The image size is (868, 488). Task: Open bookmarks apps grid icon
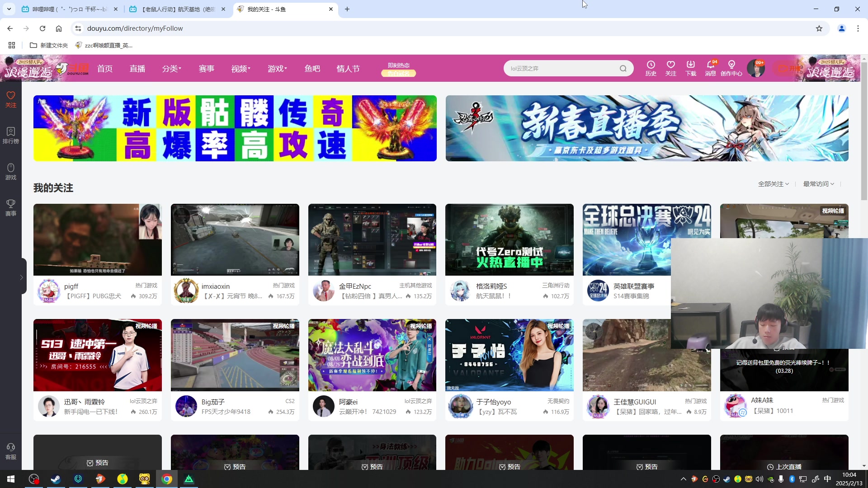(x=12, y=45)
